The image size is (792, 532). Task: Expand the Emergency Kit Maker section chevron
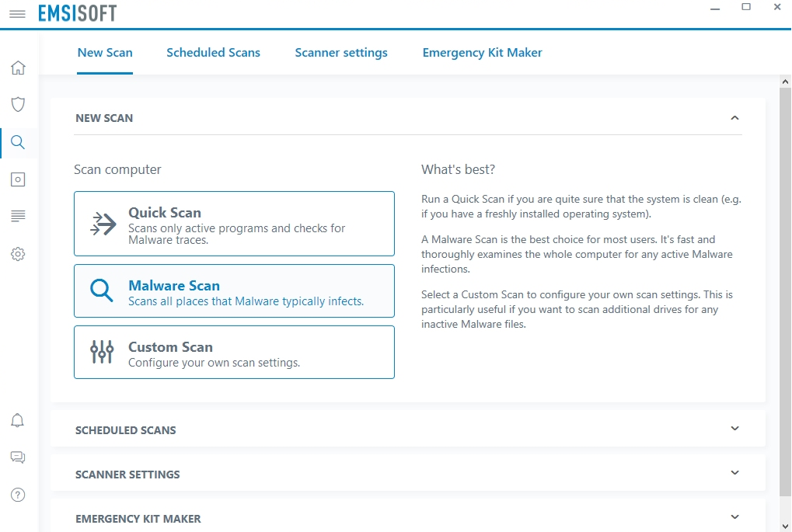coord(735,517)
